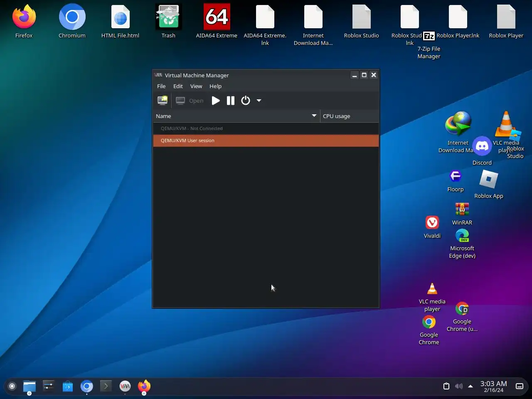Screen dimensions: 532x399
Task: Open the Edit menu in Virtual Machine Manager
Action: pos(178,86)
